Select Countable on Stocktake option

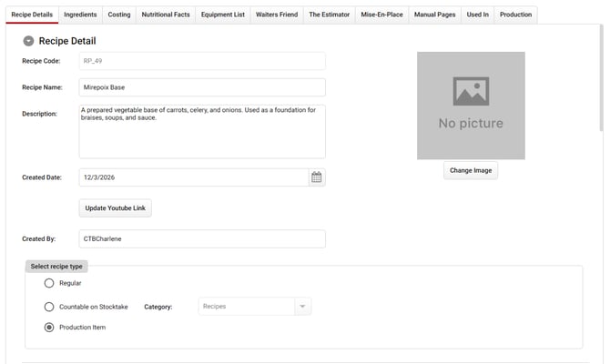click(x=49, y=307)
